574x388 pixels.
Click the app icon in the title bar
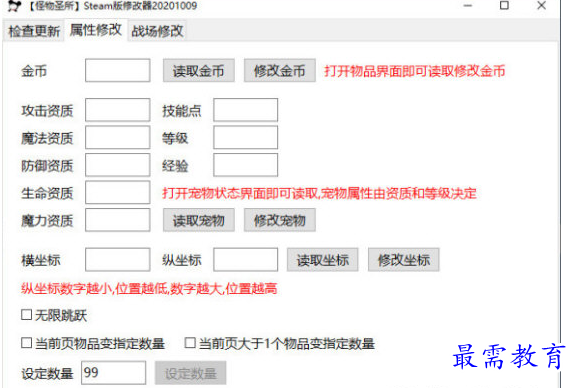pyautogui.click(x=14, y=5)
